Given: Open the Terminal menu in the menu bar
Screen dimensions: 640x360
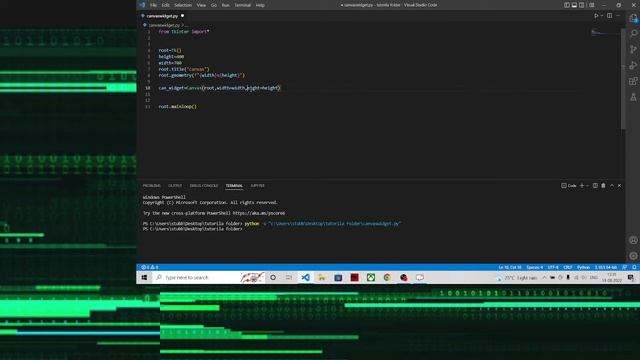Looking at the screenshot, I should pyautogui.click(x=242, y=5).
